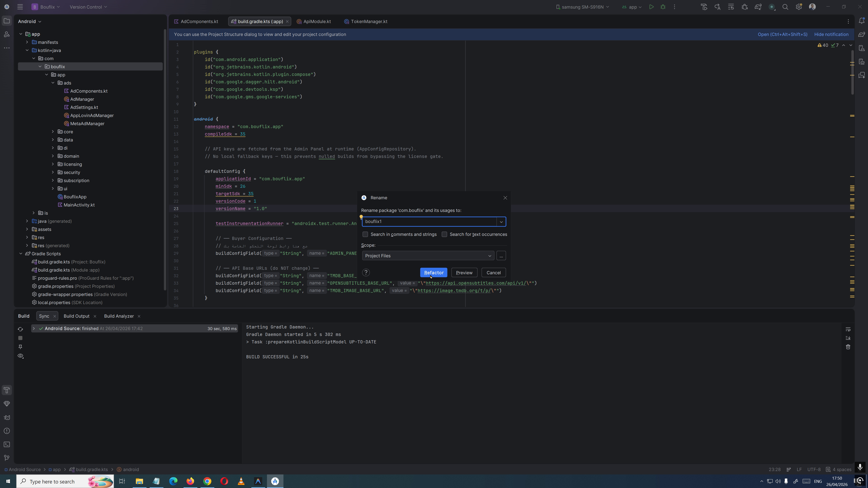
Task: Open the search everywhere magnifier
Action: coord(785,7)
